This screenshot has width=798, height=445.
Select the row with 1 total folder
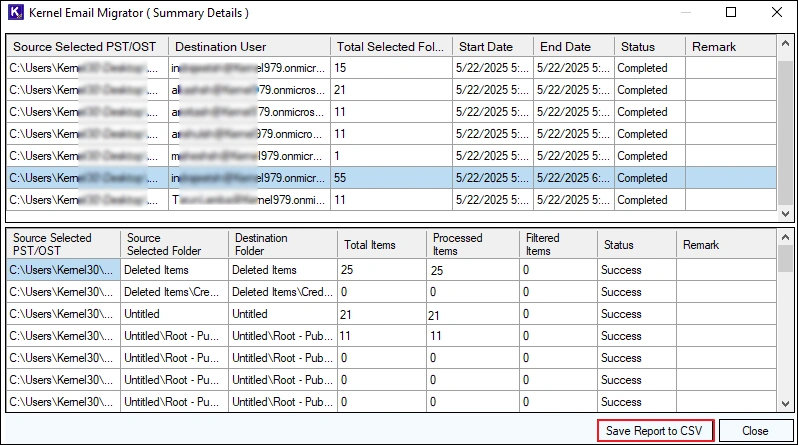point(391,156)
